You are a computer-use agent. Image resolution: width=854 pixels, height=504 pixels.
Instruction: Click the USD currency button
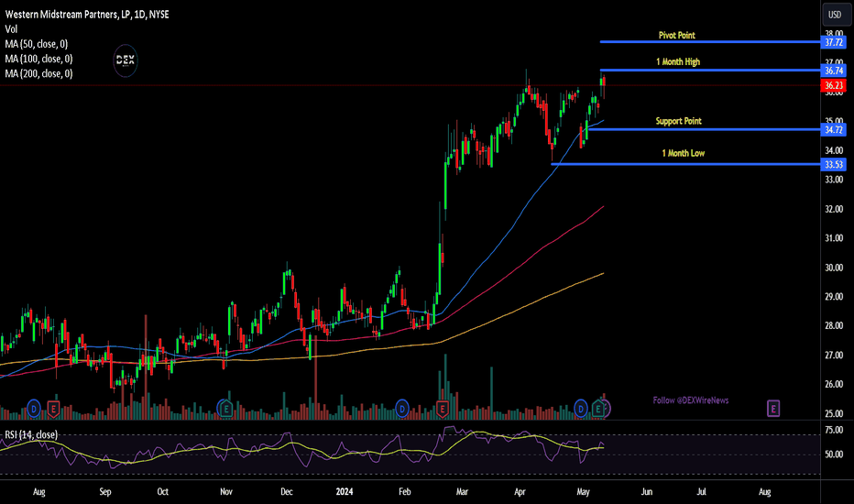(835, 15)
